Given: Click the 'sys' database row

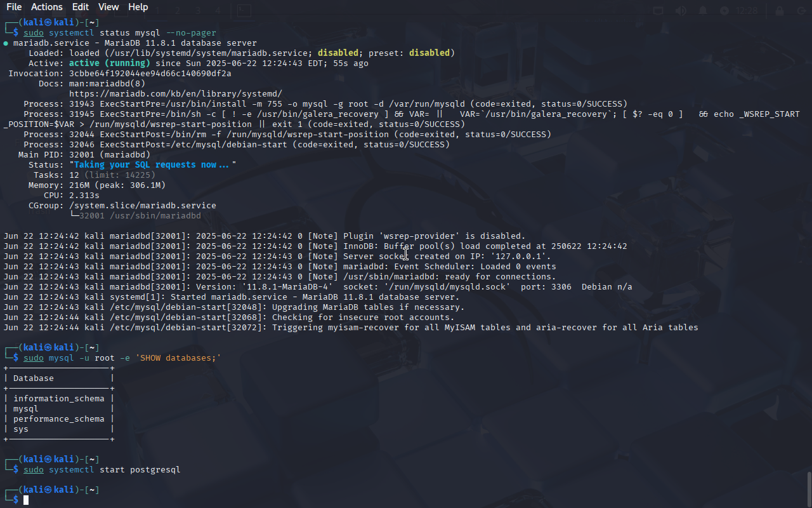Looking at the screenshot, I should point(21,429).
